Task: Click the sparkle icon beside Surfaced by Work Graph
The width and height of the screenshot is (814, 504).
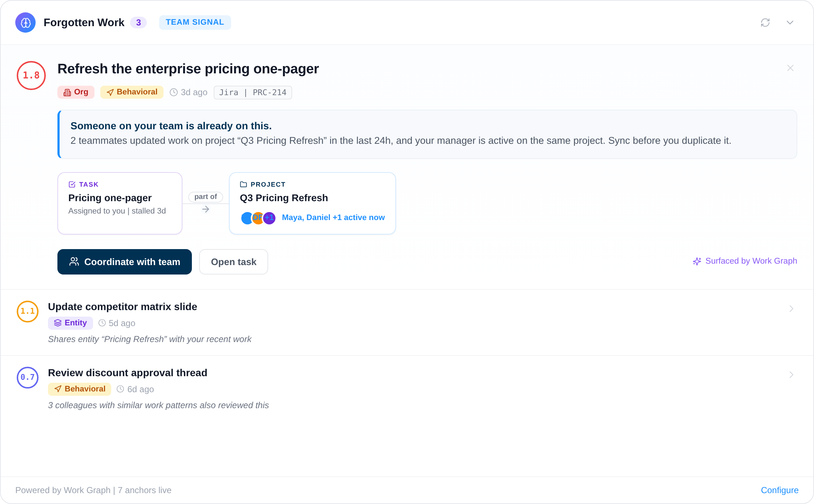Action: tap(697, 261)
